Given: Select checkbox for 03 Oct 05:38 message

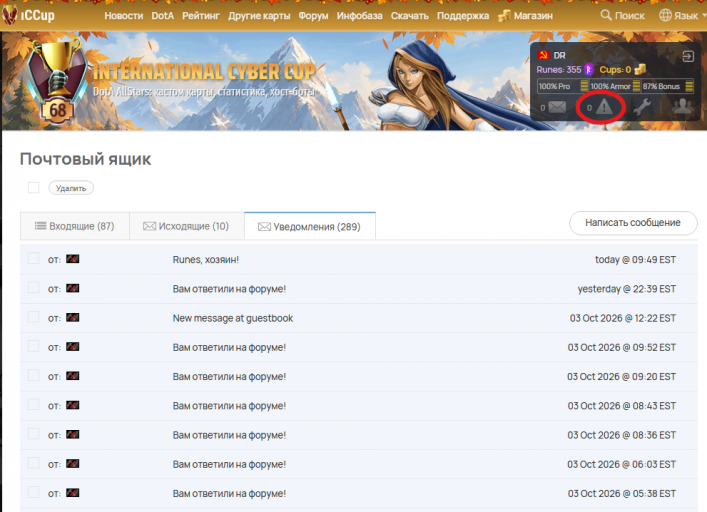Looking at the screenshot, I should [x=33, y=492].
